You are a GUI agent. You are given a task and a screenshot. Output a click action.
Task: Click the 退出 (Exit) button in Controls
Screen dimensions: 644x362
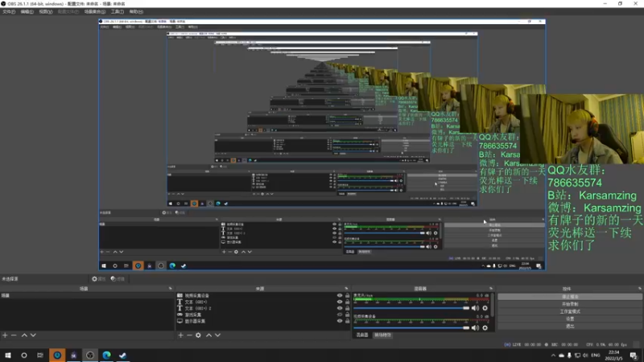click(570, 327)
